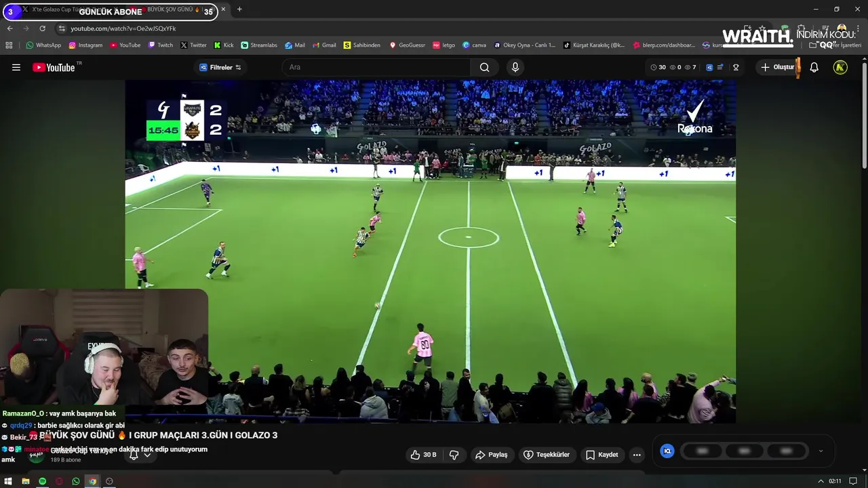Go back with the browser back arrow

(9, 28)
